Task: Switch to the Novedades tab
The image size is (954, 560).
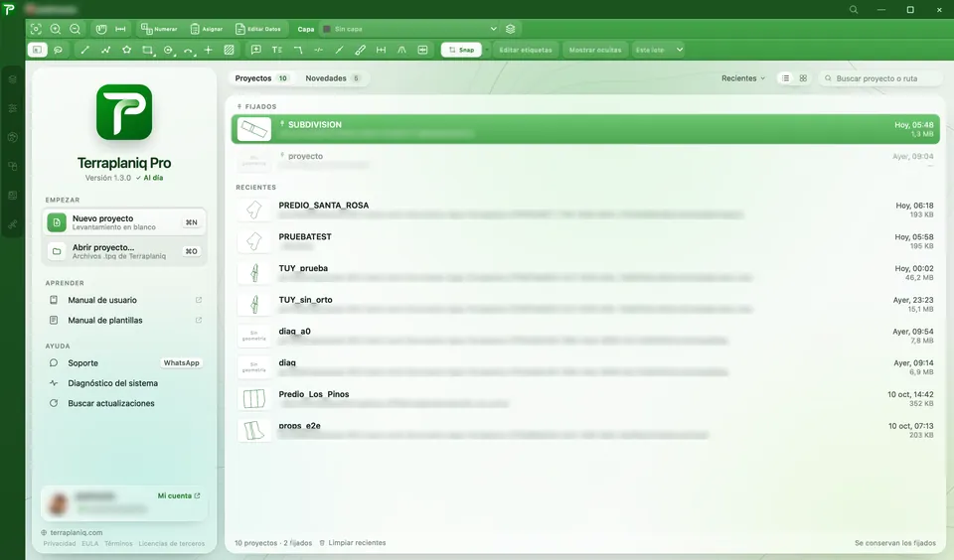Action: click(333, 78)
